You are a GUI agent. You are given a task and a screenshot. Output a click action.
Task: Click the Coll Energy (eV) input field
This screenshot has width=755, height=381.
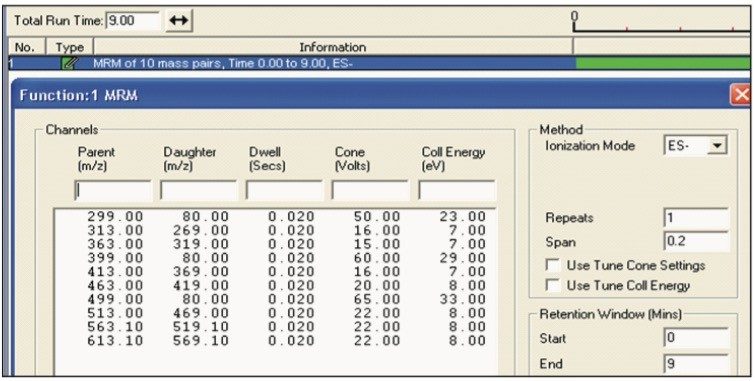click(x=456, y=190)
